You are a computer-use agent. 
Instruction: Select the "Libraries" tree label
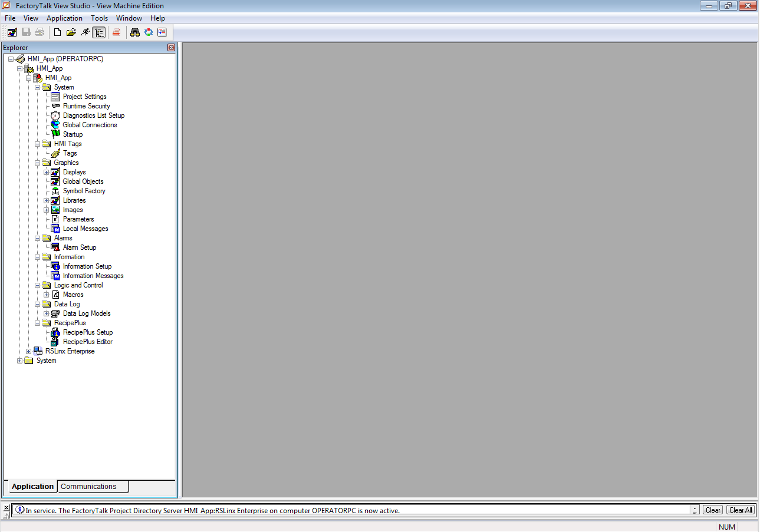(x=74, y=200)
